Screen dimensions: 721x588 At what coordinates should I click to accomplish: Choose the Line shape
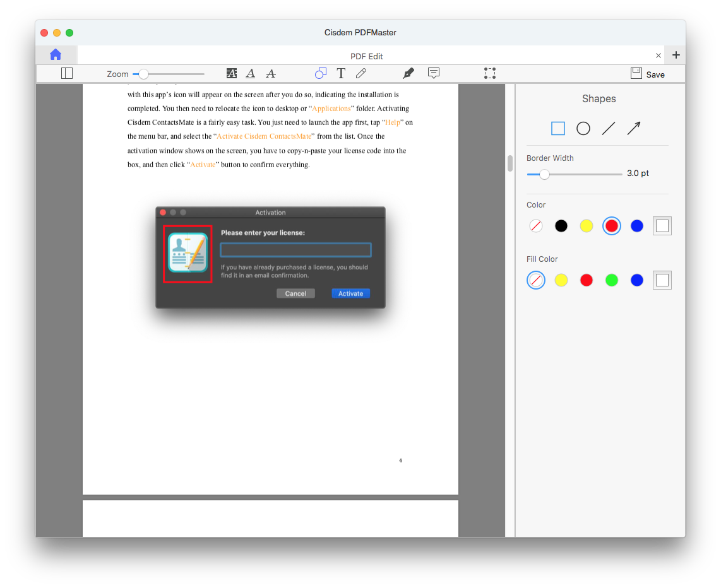[609, 129]
